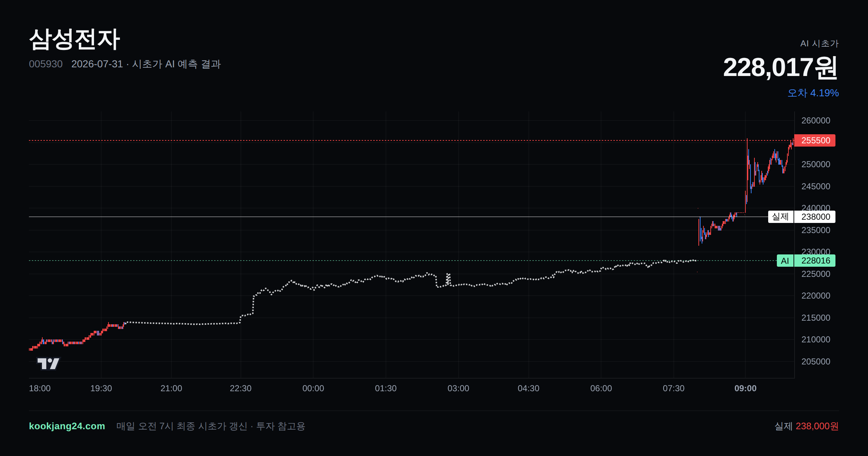Click the white 238000 actual price label

click(x=815, y=217)
